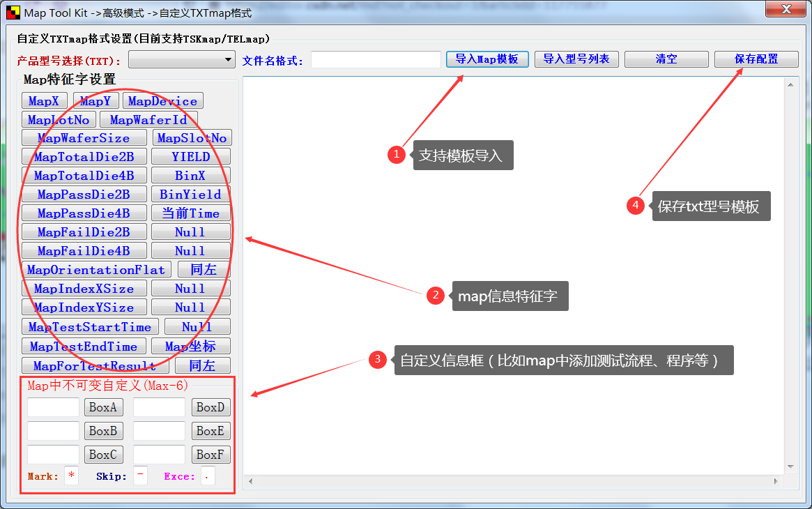
Task: Click 保存配置 to save the template
Action: tap(756, 59)
